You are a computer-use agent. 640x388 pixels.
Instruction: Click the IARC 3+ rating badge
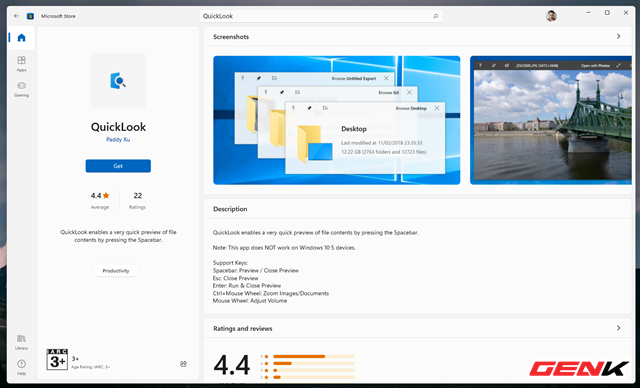[57, 359]
